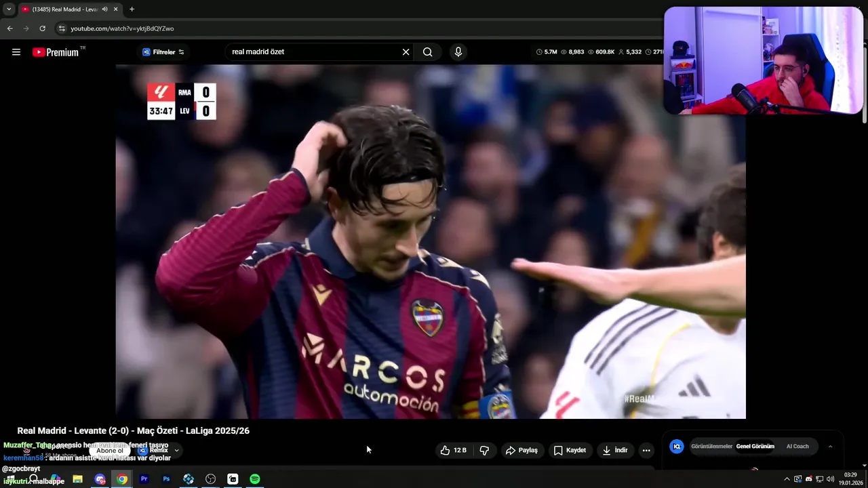868x488 pixels.
Task: Reload the page
Action: click(x=42, y=28)
